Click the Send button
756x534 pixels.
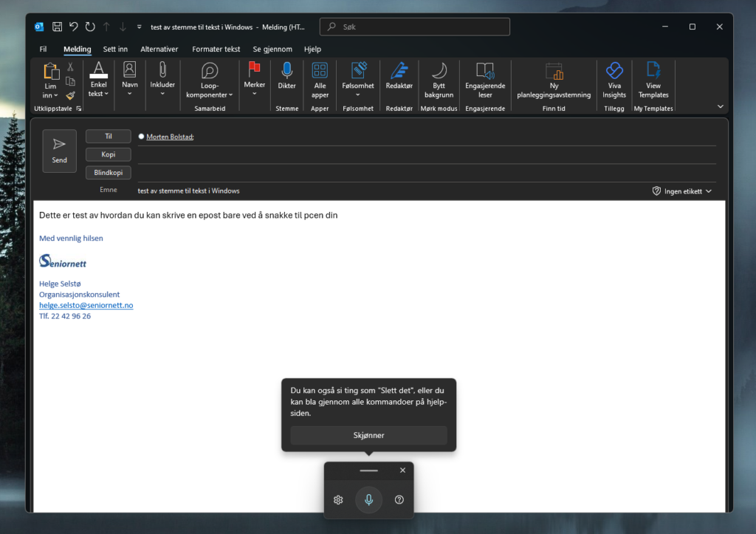(x=59, y=151)
